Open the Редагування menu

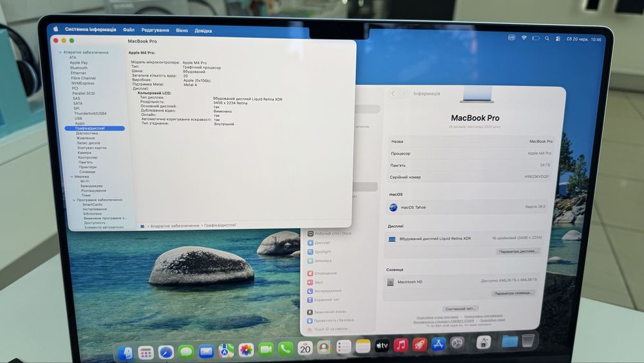(155, 30)
